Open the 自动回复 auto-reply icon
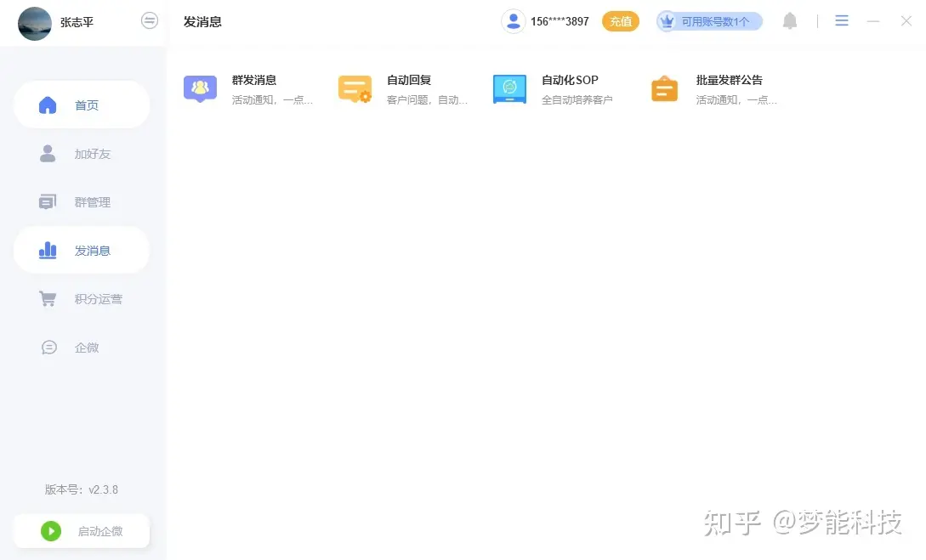 [x=355, y=88]
